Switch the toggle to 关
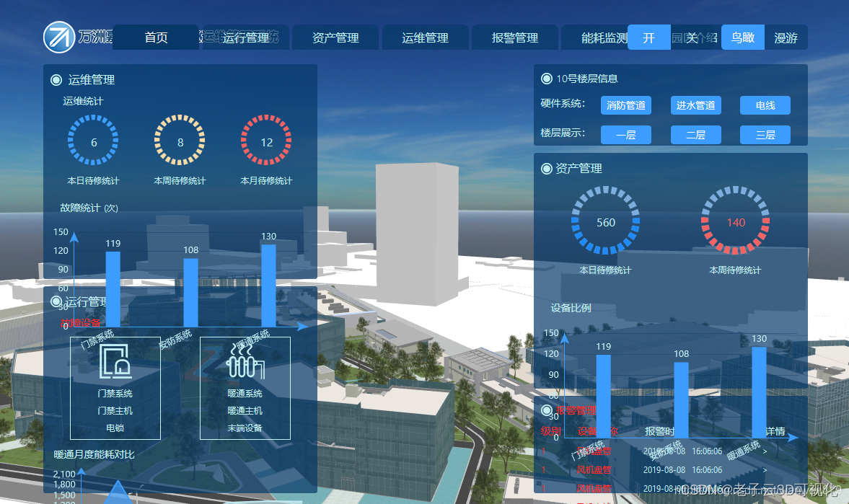Screen dimensions: 849x504 pyautogui.click(x=692, y=37)
